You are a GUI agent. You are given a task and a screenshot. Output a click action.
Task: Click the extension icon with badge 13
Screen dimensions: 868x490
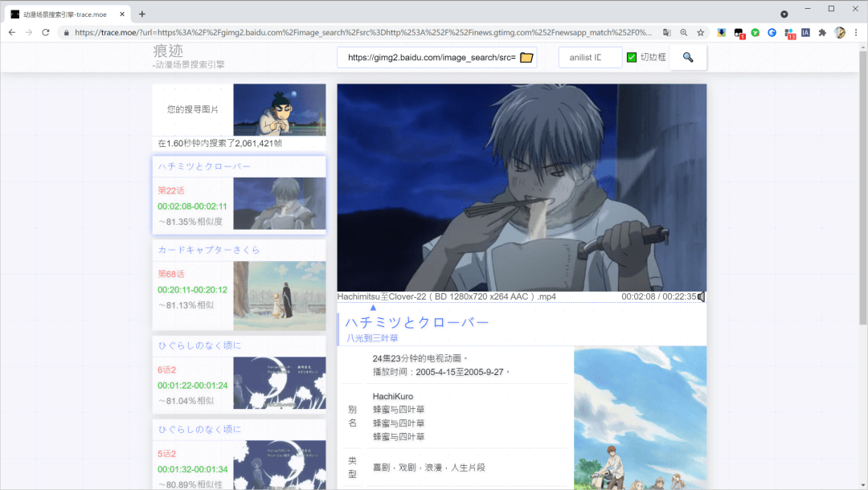(x=789, y=34)
